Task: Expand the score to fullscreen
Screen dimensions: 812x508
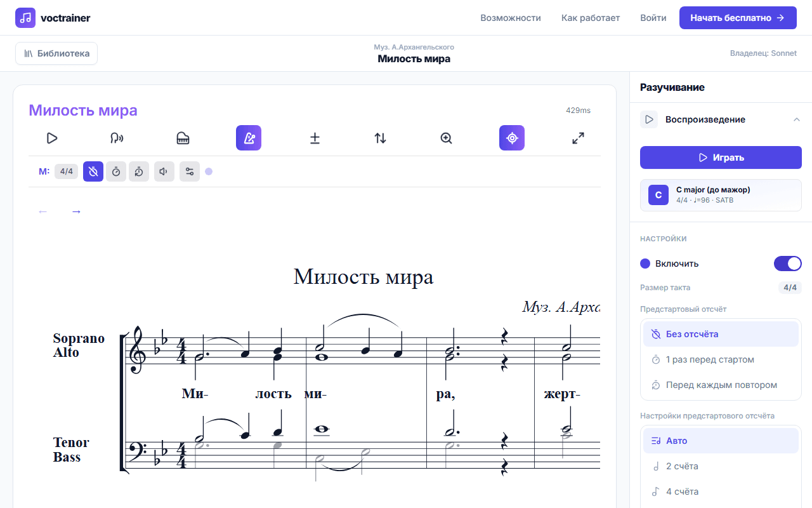Action: [x=578, y=138]
